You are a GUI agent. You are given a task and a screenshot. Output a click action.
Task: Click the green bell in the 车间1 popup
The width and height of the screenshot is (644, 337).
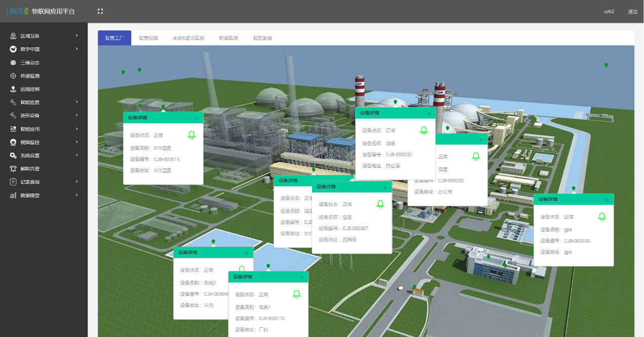pos(297,294)
